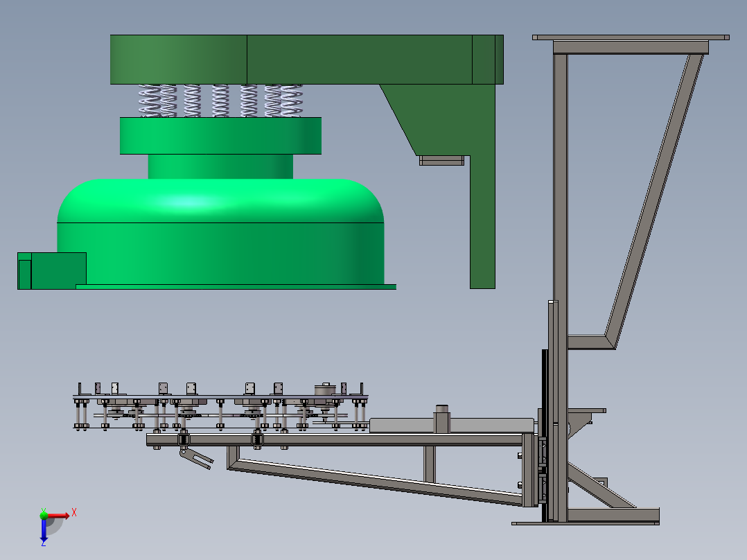The width and height of the screenshot is (747, 560).
Task: Select the gray base beam of the frame
Action: [613, 515]
